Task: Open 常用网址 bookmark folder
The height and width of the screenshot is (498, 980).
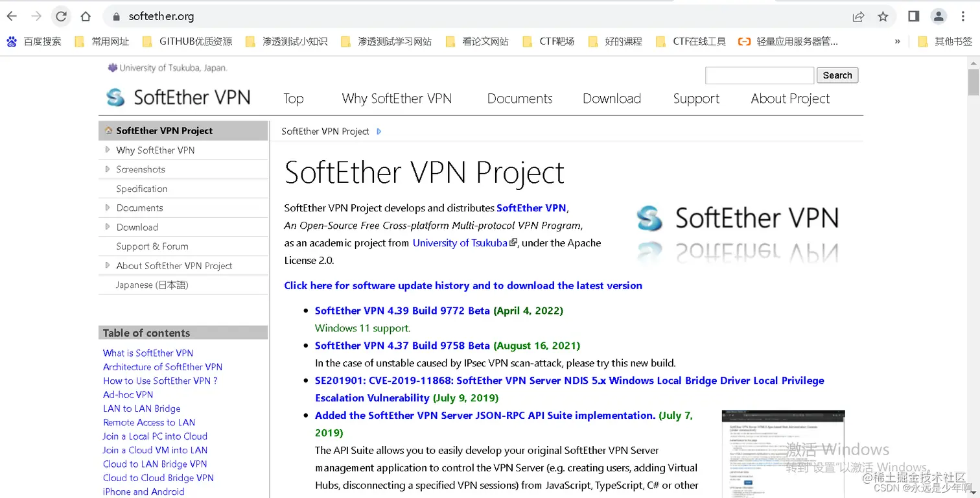Action: (102, 41)
